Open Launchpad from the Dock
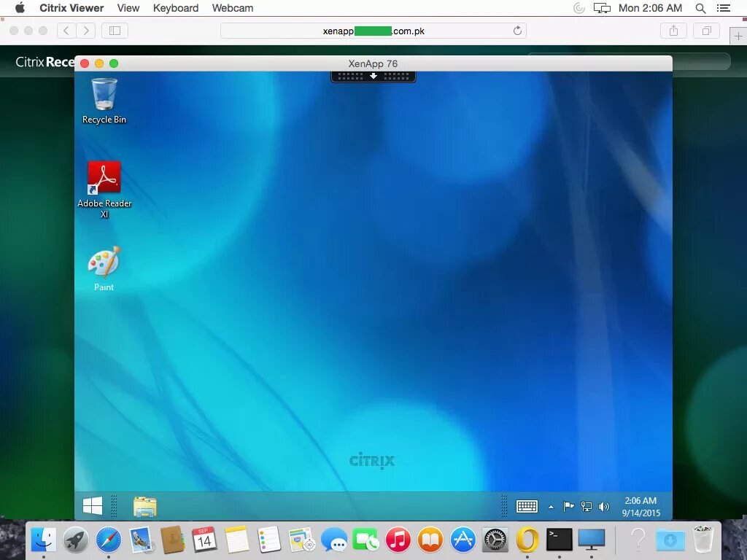 pyautogui.click(x=76, y=540)
